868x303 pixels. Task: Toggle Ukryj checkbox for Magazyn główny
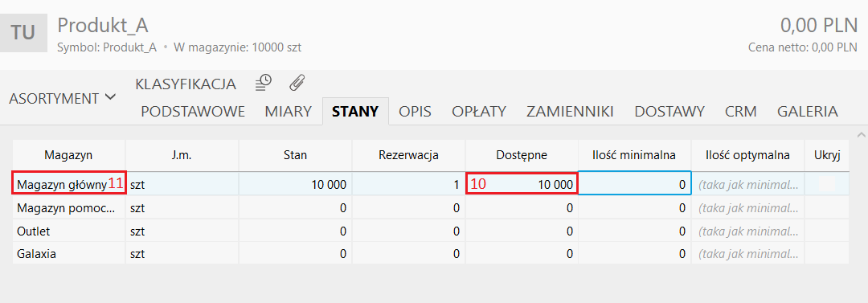[826, 184]
